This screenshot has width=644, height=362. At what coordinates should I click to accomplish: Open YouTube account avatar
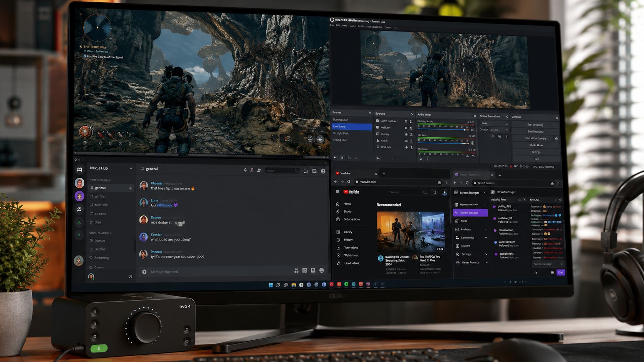pos(444,193)
